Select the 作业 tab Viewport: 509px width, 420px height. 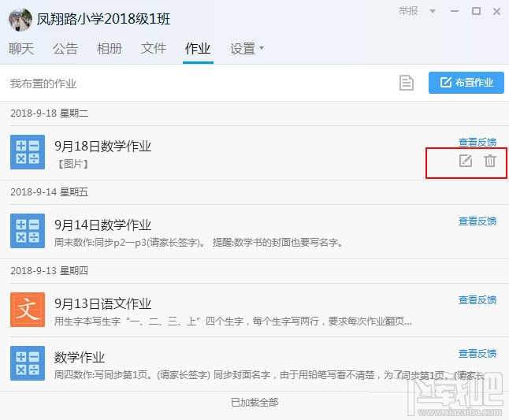coord(198,49)
